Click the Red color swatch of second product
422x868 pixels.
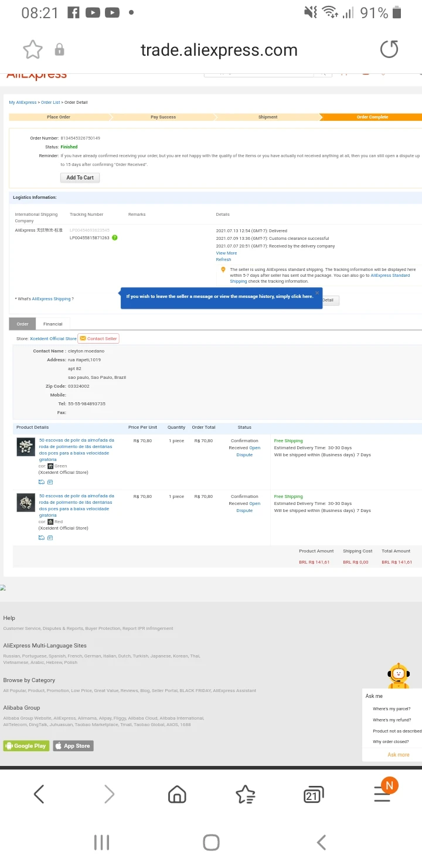[x=50, y=521]
